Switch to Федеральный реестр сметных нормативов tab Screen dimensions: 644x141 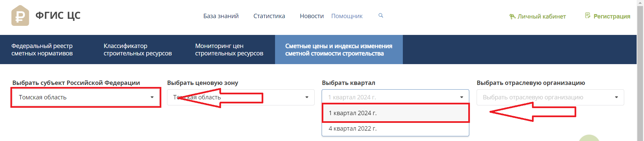(x=42, y=50)
